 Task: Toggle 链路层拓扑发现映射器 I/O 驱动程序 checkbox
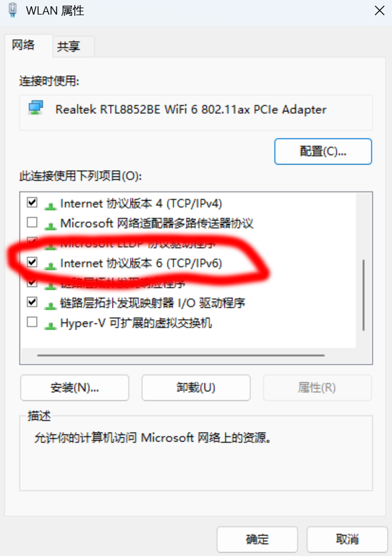pos(32,302)
